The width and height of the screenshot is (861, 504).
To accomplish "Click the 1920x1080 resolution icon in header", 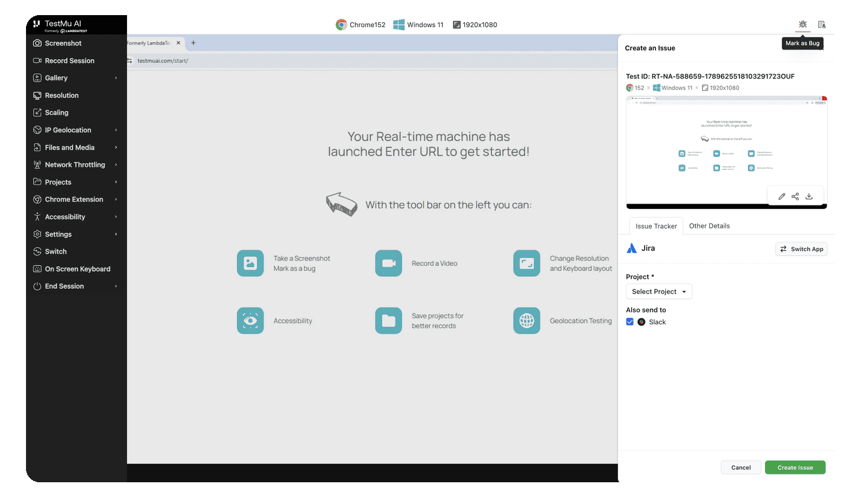I will (x=457, y=25).
